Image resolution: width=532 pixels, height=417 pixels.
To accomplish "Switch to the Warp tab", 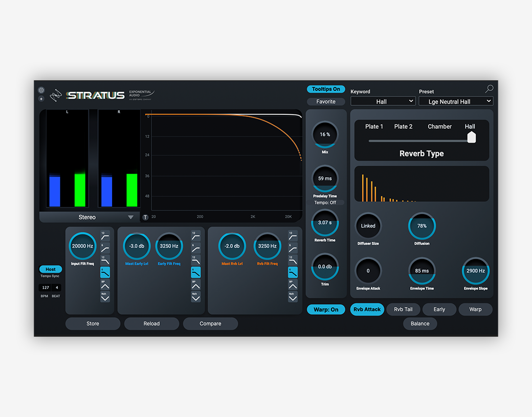I will 475,310.
